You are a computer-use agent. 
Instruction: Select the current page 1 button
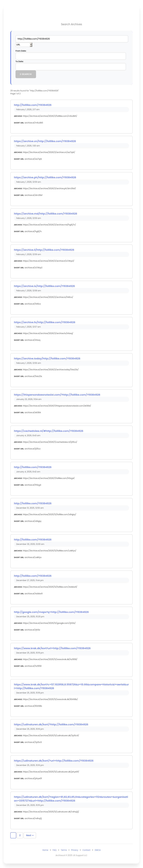click(13, 835)
